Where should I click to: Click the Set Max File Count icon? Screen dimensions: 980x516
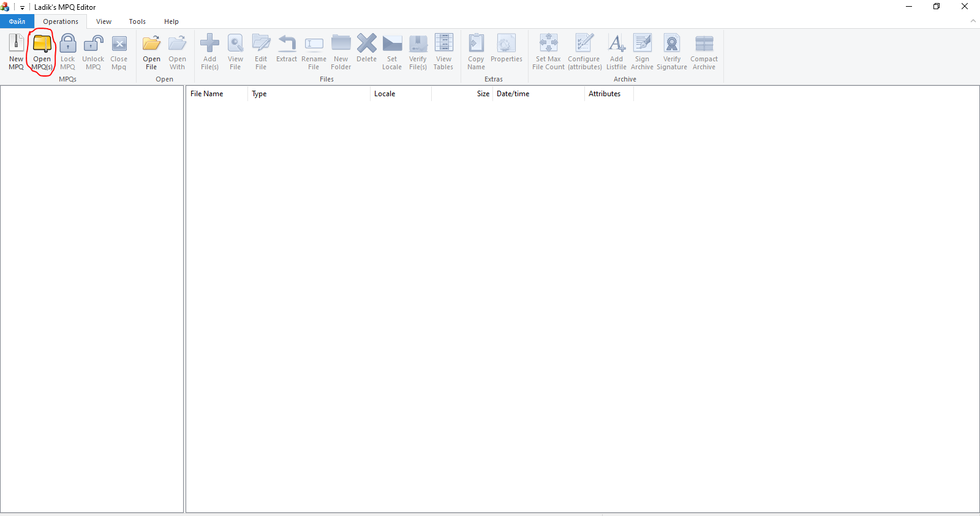point(548,44)
